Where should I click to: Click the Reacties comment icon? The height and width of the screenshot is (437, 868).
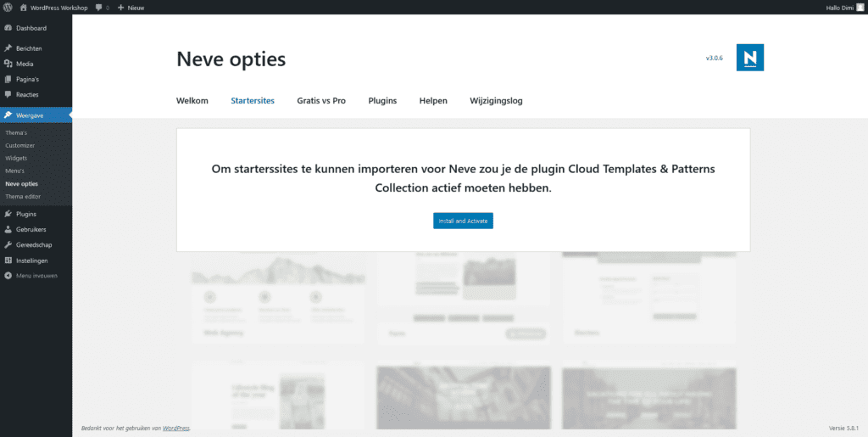(8, 95)
